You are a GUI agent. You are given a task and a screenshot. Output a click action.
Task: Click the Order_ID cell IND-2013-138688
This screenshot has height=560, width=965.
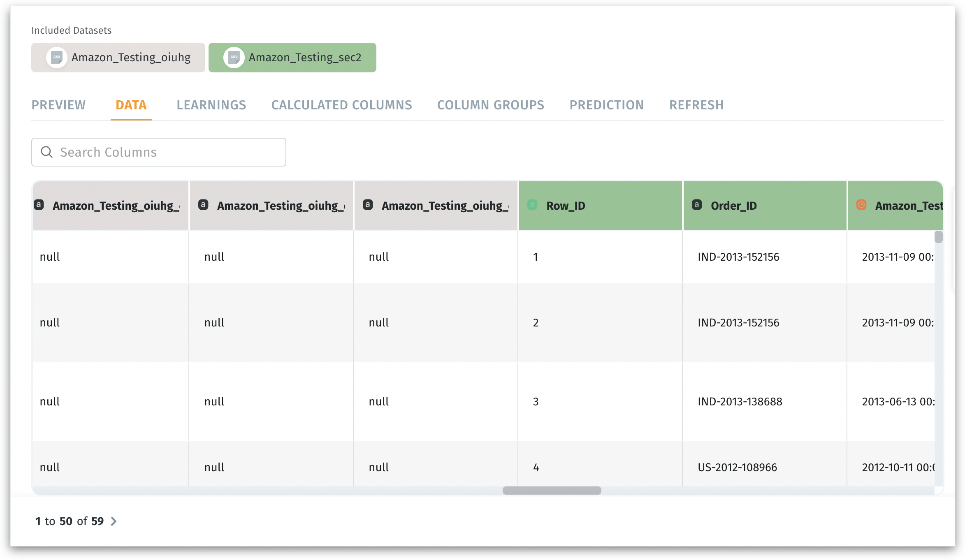coord(740,402)
